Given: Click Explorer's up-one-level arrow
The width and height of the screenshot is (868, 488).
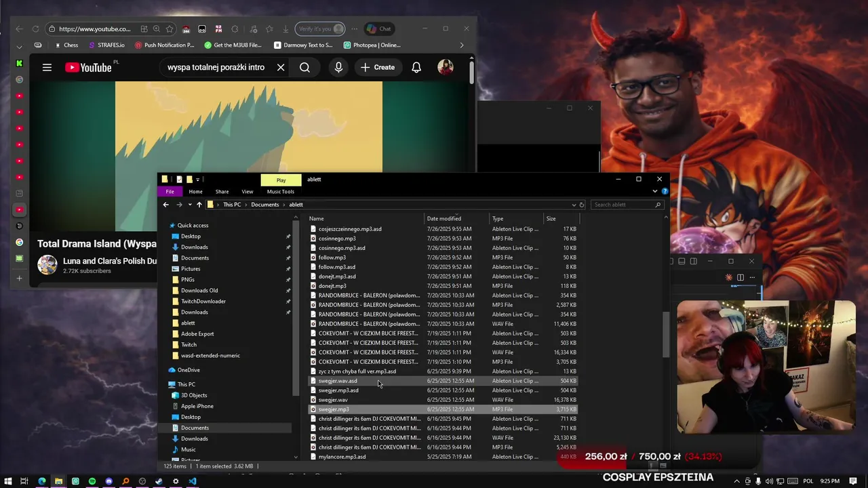Looking at the screenshot, I should pos(199,205).
